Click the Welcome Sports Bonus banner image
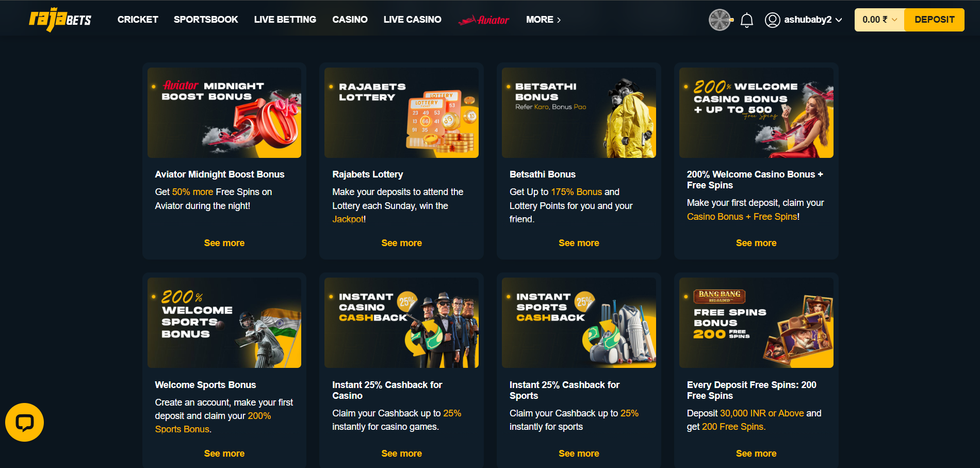The image size is (980, 468). (x=224, y=322)
